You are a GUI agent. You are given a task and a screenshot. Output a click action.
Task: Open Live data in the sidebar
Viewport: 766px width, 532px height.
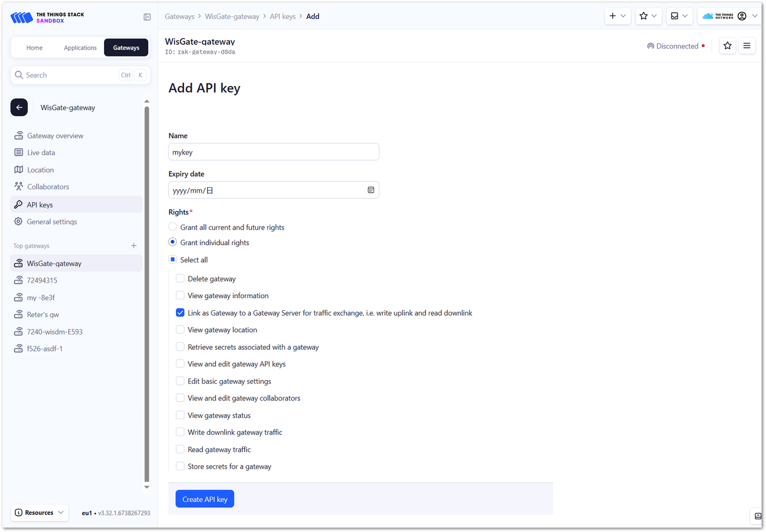pyautogui.click(x=41, y=153)
